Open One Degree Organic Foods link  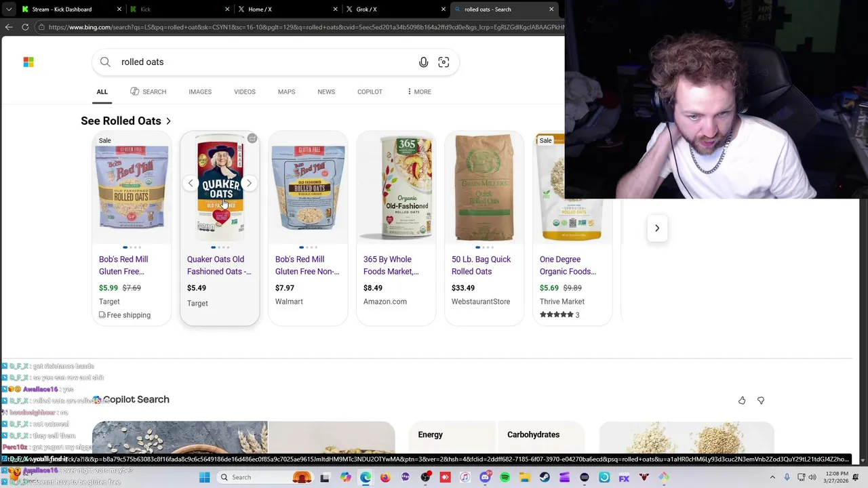pos(568,265)
